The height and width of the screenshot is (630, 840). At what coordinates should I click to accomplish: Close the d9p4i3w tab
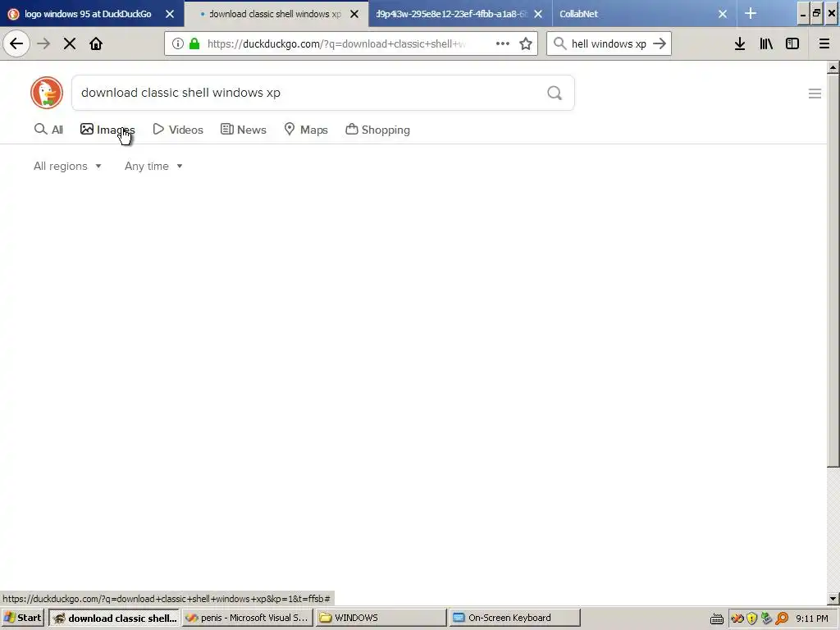click(538, 14)
